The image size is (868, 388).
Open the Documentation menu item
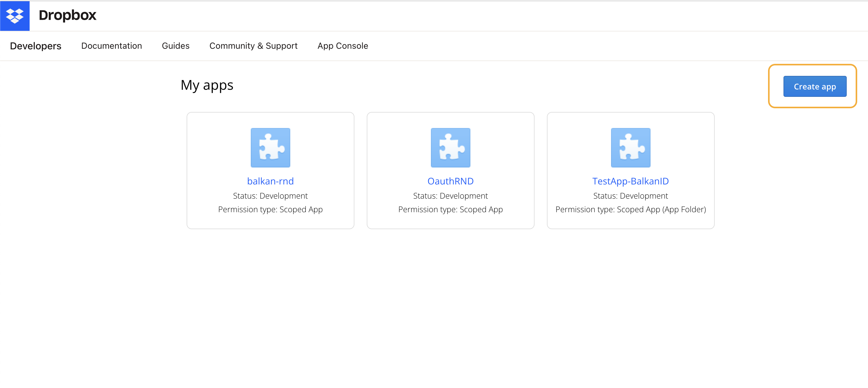(112, 46)
